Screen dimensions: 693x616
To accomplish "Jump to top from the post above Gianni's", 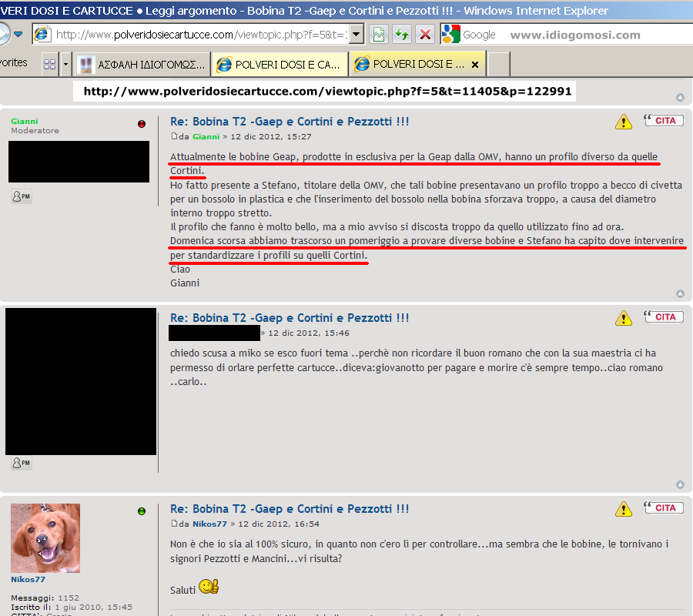I will pos(680,97).
